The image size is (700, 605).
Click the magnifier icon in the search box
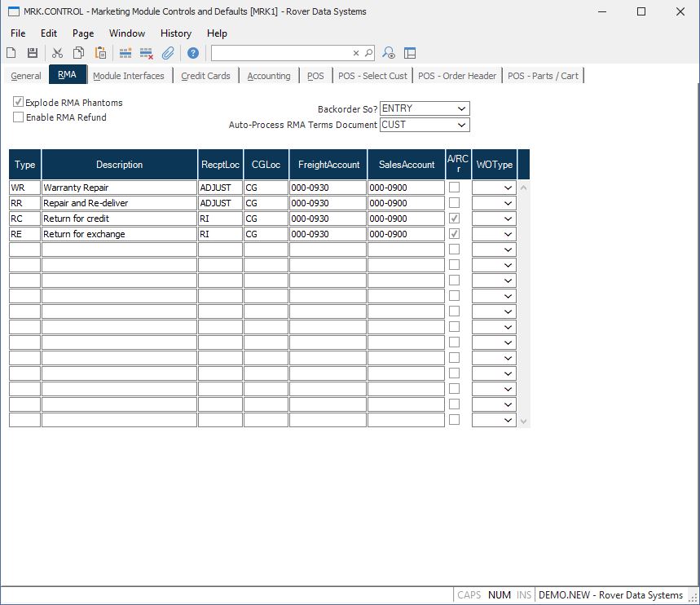pyautogui.click(x=368, y=53)
